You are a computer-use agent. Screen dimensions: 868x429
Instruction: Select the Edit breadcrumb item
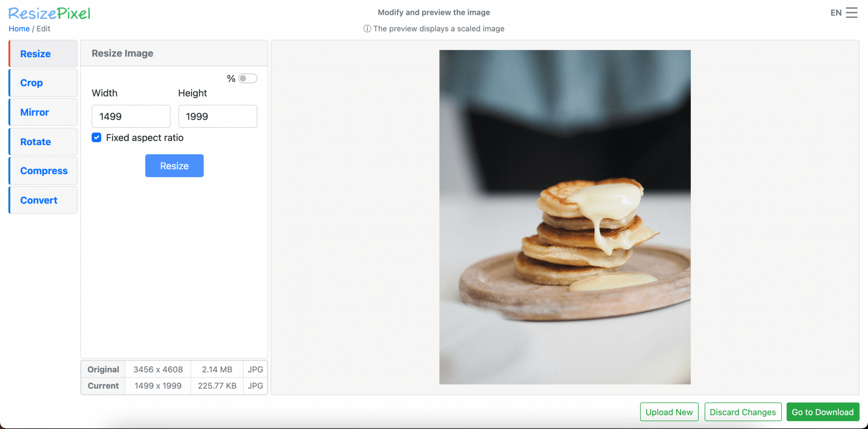coord(44,28)
